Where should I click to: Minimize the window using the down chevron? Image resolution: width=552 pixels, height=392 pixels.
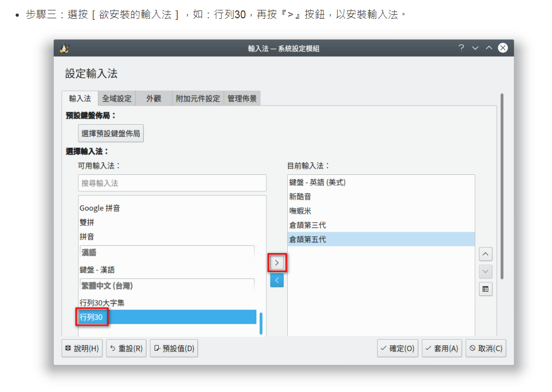[x=475, y=48]
